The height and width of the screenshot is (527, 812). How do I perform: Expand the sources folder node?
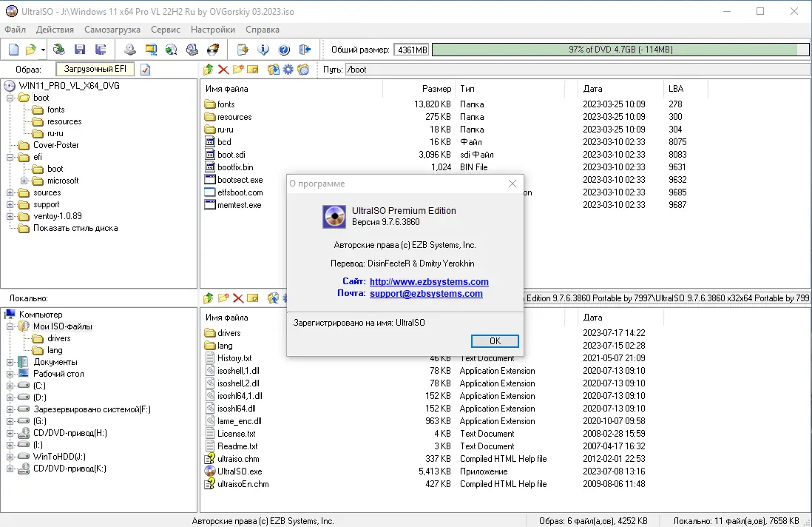point(10,192)
